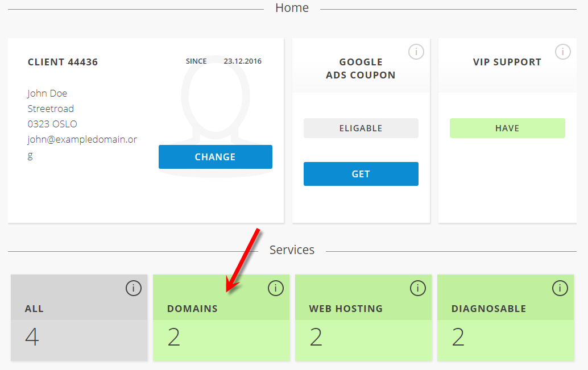The width and height of the screenshot is (588, 370).
Task: Select the since date 23.12.2016
Action: (x=243, y=61)
